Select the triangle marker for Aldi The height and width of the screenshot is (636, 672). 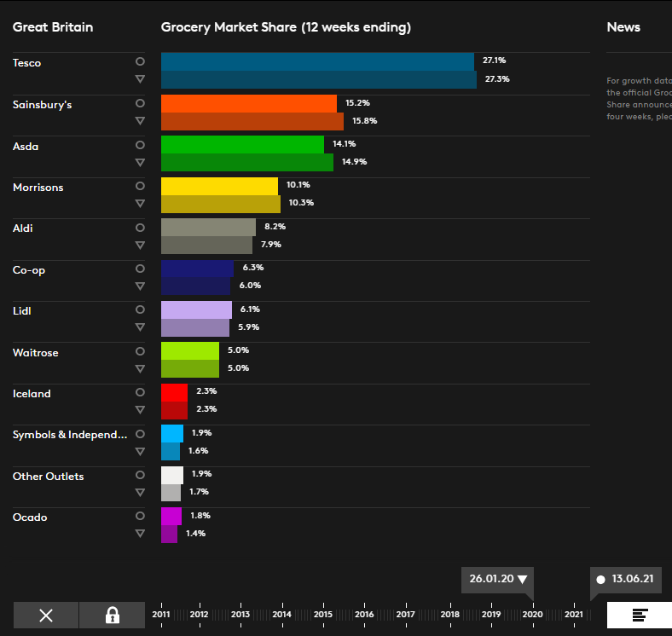click(x=140, y=246)
